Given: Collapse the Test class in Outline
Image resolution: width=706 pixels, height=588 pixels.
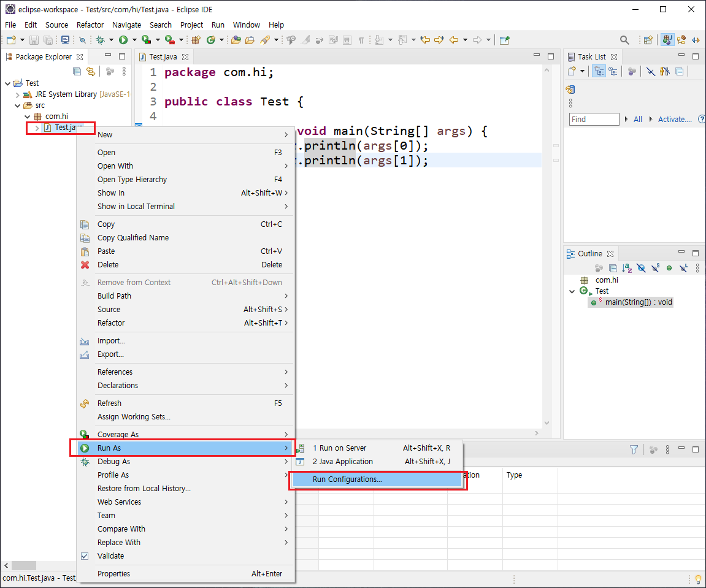Looking at the screenshot, I should (572, 291).
